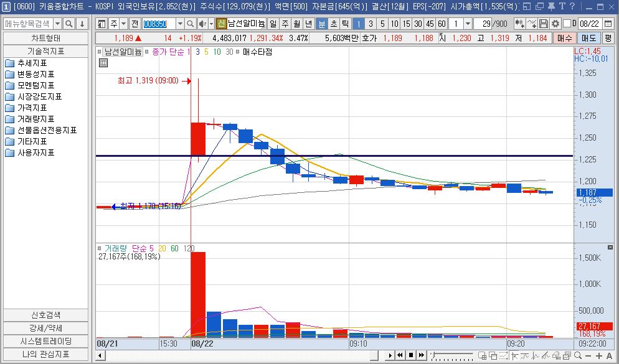Image resolution: width=619 pixels, height=364 pixels.
Task: Close the volume indicator pane
Action: (610, 247)
